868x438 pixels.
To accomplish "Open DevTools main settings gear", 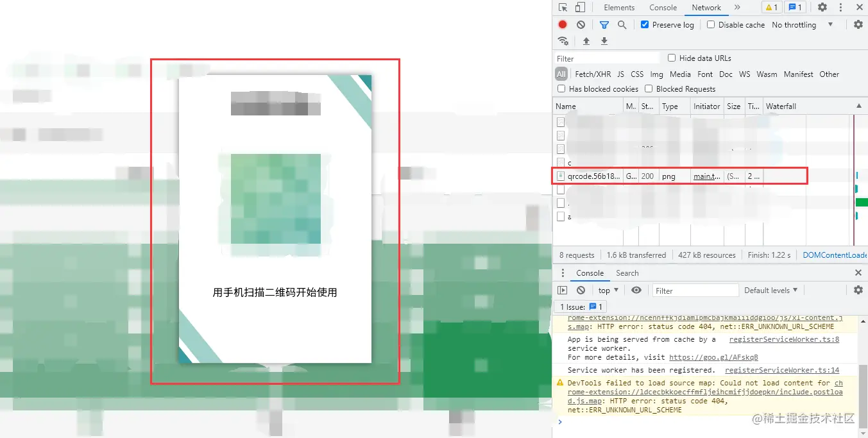I will pos(822,8).
